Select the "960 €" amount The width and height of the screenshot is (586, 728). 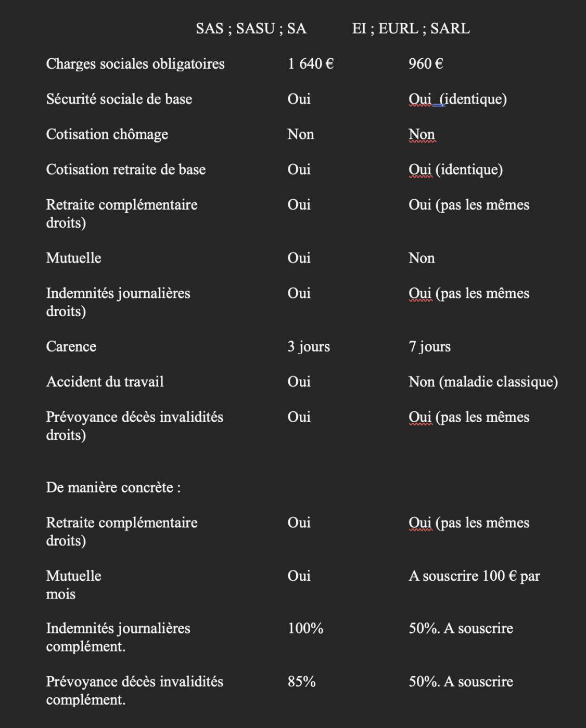tap(425, 64)
